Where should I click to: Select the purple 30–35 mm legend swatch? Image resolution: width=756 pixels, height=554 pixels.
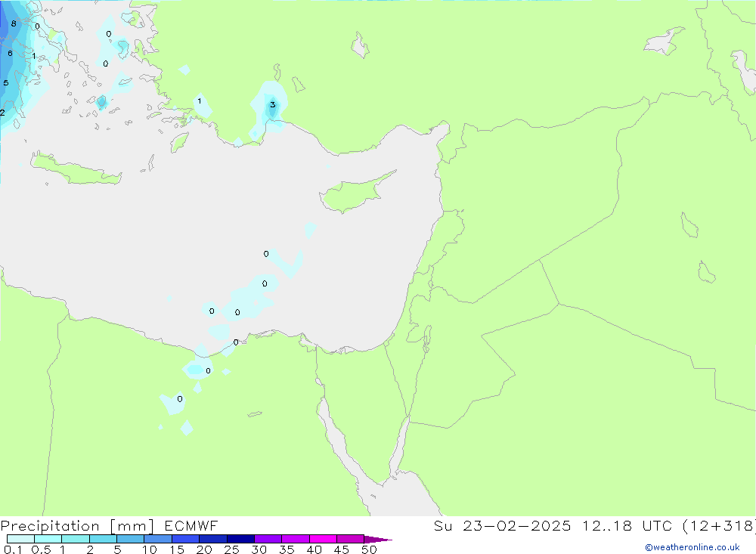[268, 539]
